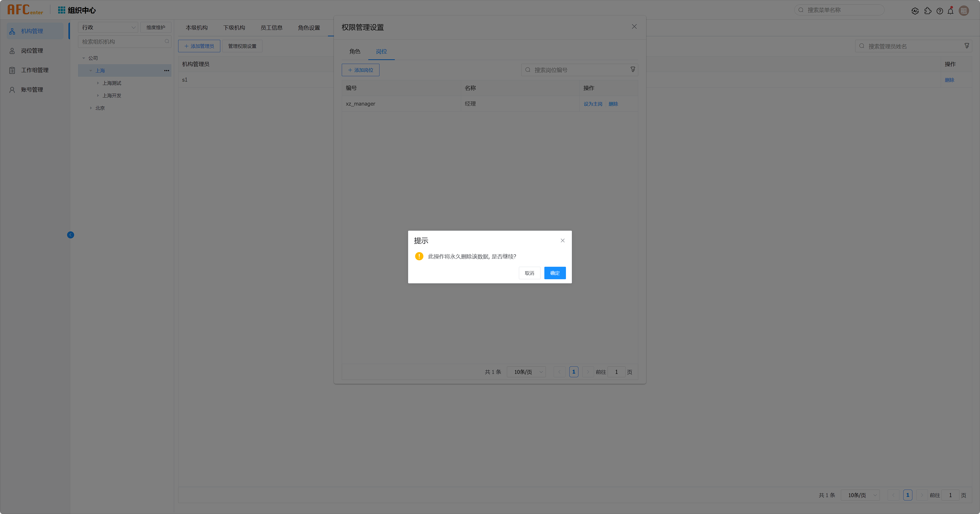Click the AI assistant icon in header

[915, 11]
